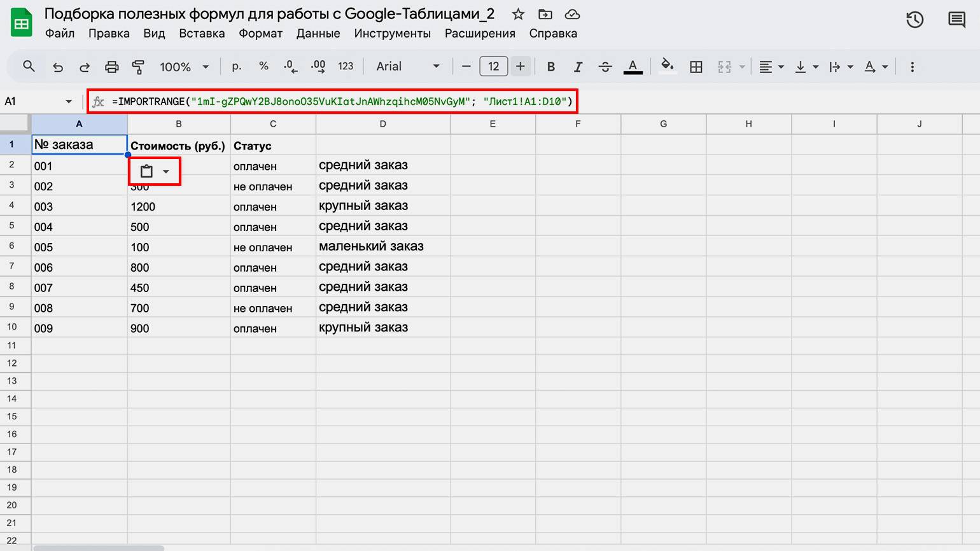Open the Расширения menu
Viewport: 980px width, 551px height.
(480, 33)
